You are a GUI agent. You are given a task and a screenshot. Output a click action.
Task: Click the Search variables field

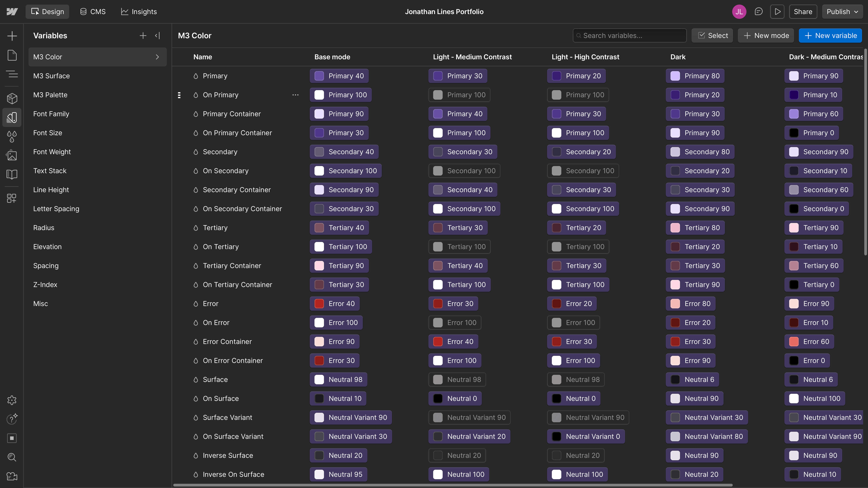pyautogui.click(x=629, y=35)
